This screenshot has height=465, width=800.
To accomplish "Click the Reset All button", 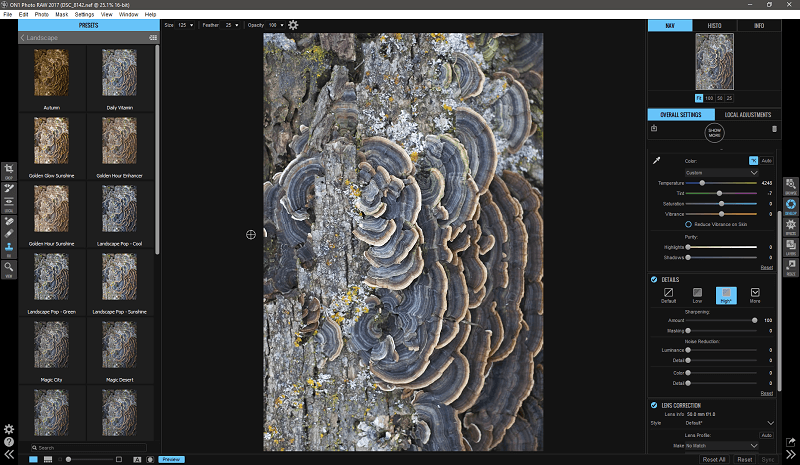I will click(713, 459).
